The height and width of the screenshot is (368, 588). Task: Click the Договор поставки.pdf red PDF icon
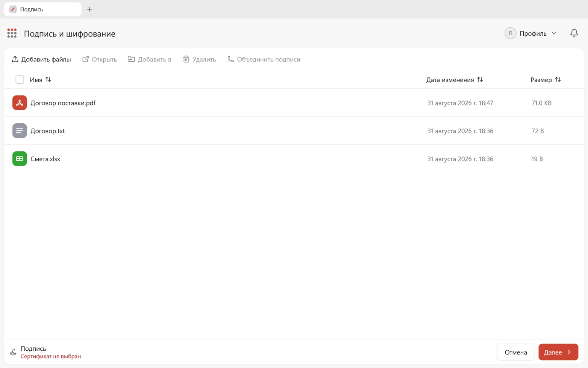(20, 103)
